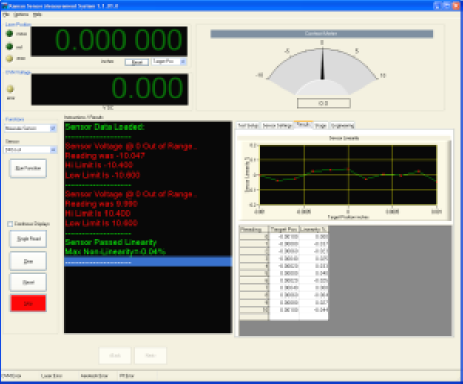463x384 pixels.
Task: Switch to the Stage tab
Action: coord(320,126)
